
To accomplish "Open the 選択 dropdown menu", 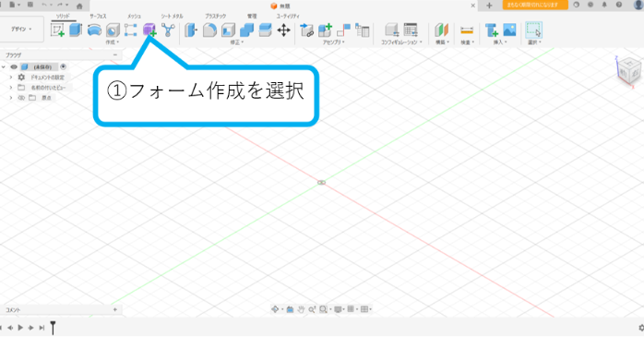I will pyautogui.click(x=534, y=42).
